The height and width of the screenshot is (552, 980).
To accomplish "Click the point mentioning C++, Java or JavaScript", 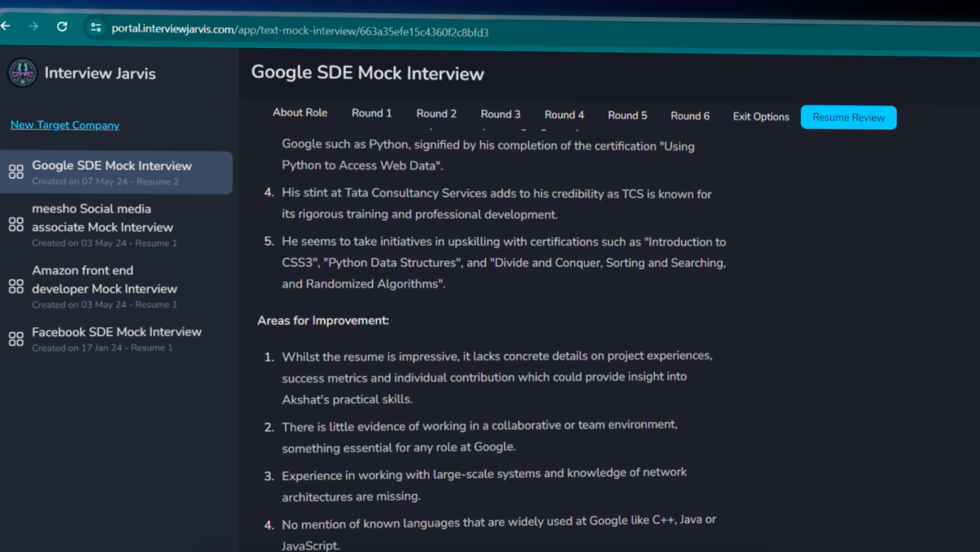I will 499,533.
